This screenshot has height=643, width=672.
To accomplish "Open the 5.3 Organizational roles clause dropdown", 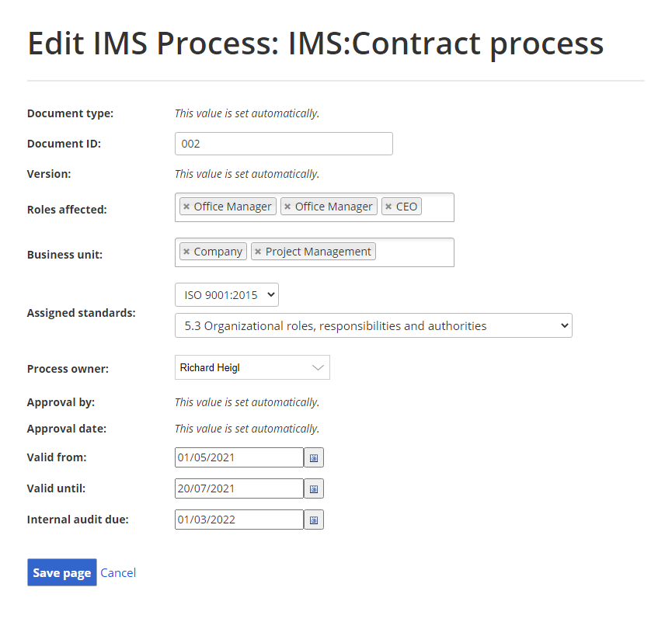I will click(x=373, y=325).
